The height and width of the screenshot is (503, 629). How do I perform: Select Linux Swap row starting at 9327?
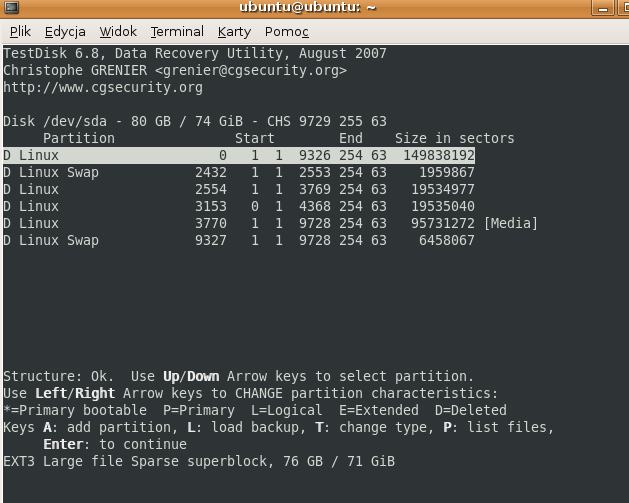point(239,240)
